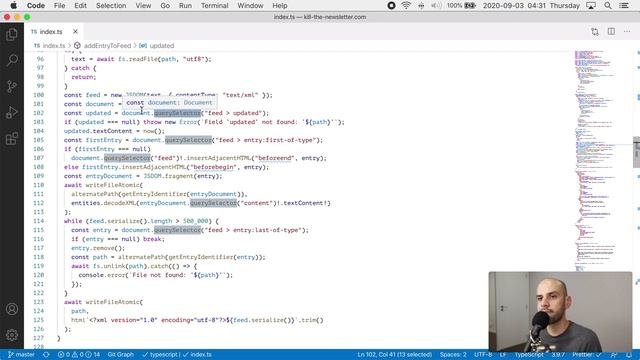This screenshot has height=360, width=640.
Task: Open the Accounts menu icon
Action: (12, 309)
